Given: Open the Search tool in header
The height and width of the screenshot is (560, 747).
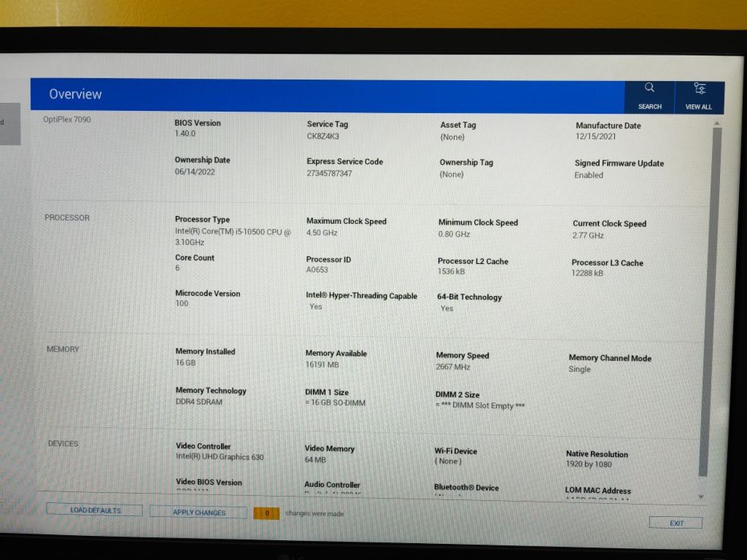Looking at the screenshot, I should tap(649, 97).
